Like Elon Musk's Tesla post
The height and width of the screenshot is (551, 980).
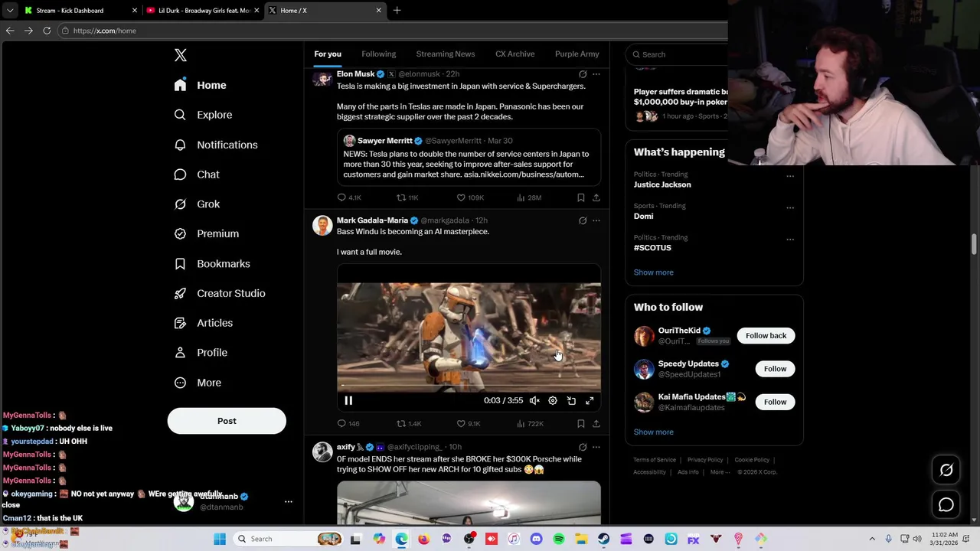point(470,197)
